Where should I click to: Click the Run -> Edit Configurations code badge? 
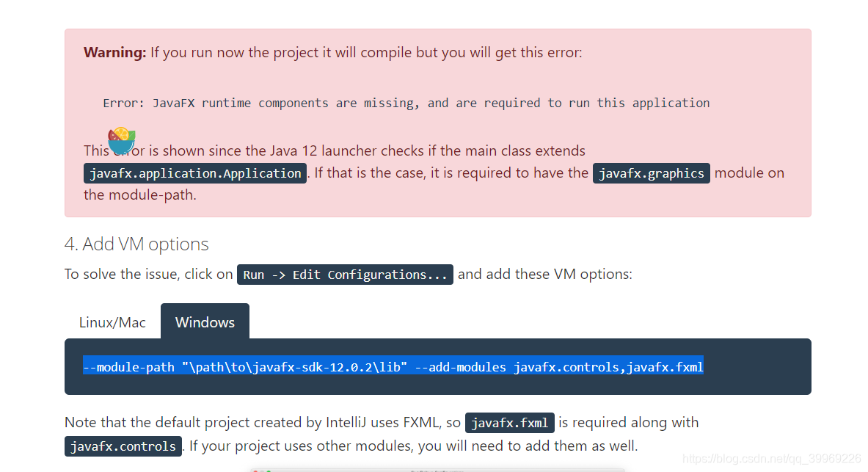(345, 275)
